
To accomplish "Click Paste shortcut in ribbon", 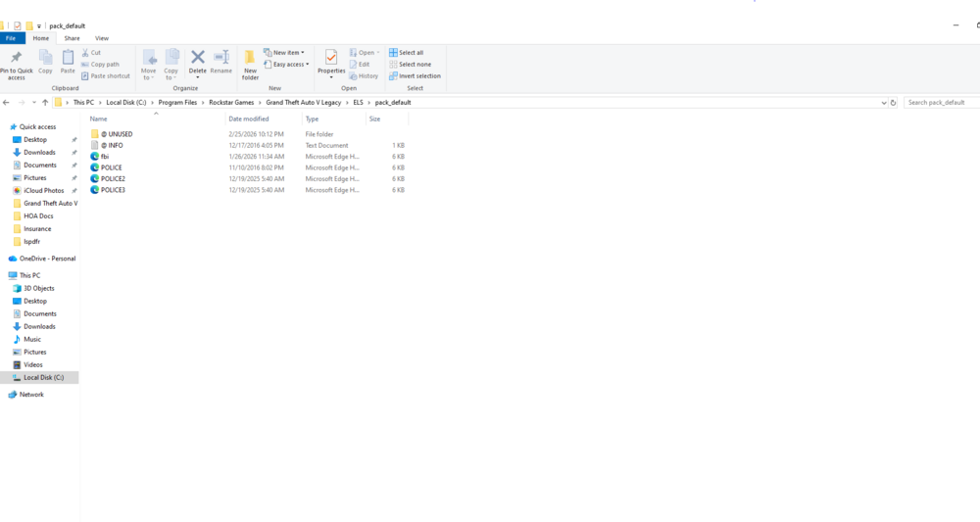I will pos(106,76).
